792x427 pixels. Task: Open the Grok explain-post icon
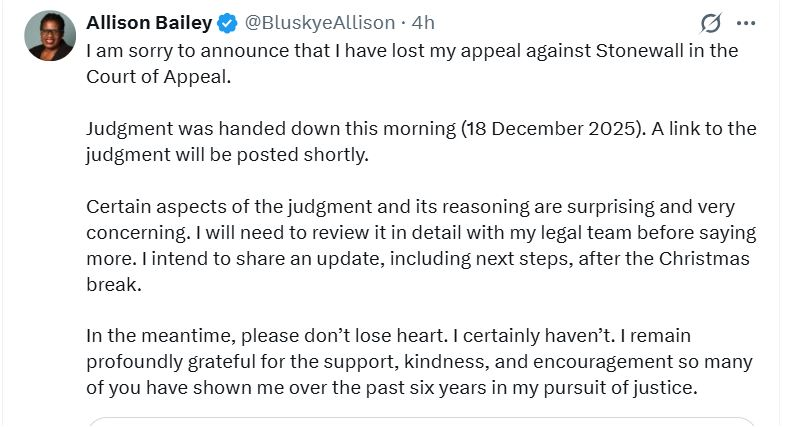(711, 23)
